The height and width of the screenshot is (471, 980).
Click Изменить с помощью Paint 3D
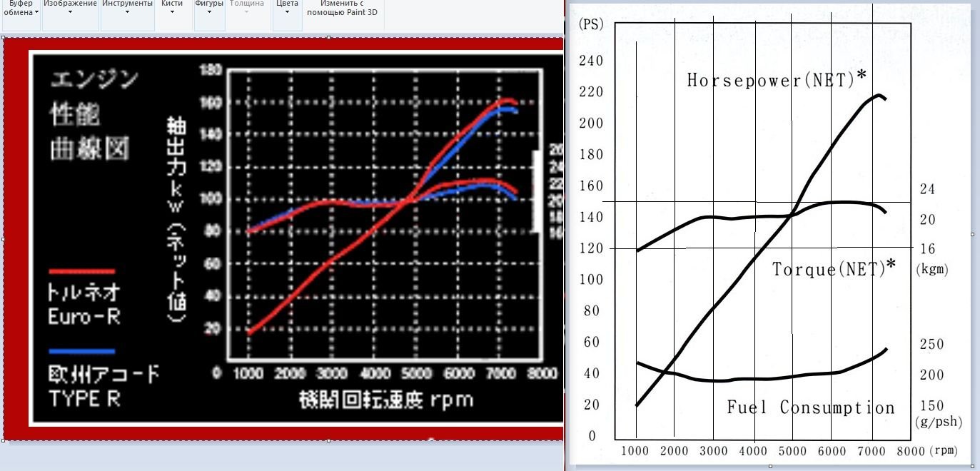point(342,9)
